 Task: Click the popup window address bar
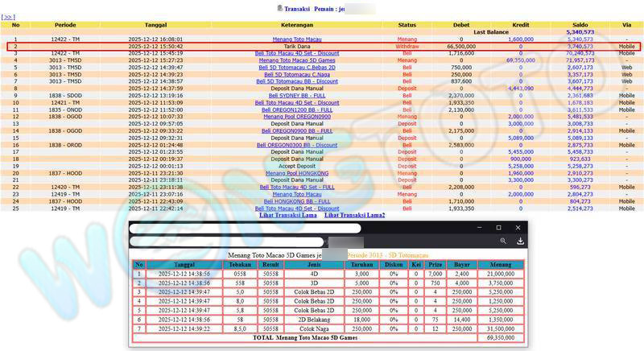point(225,242)
